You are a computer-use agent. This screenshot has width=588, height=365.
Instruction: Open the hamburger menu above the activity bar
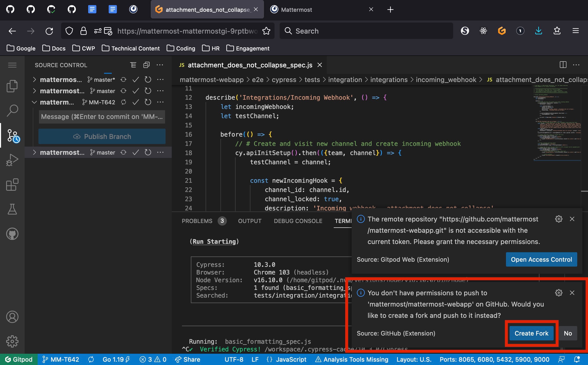[12, 65]
